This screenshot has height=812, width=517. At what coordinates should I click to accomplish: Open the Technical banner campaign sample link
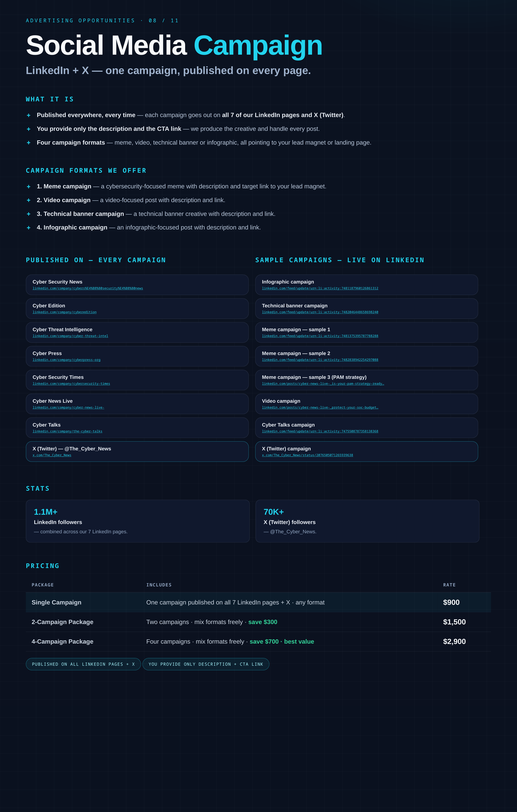[320, 312]
